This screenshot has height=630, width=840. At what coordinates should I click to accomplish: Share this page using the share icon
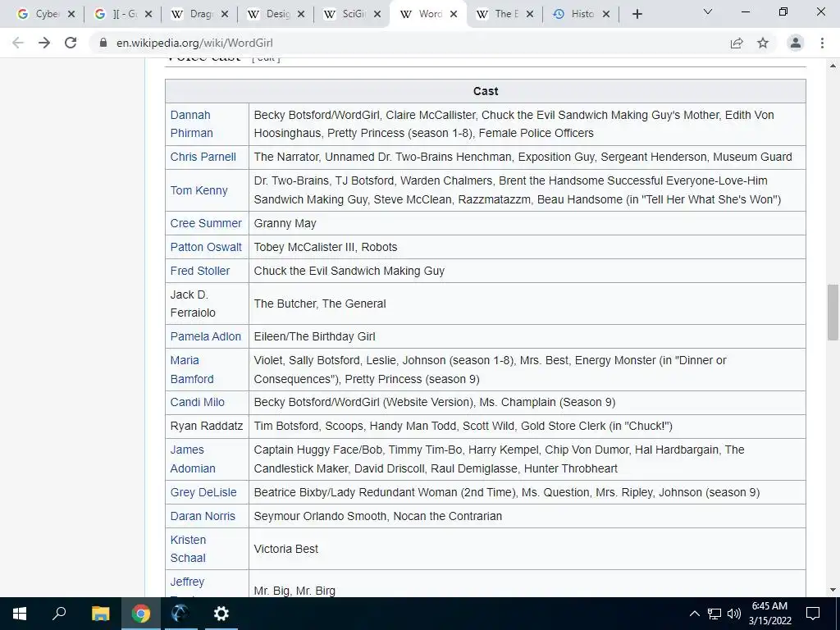pos(737,43)
